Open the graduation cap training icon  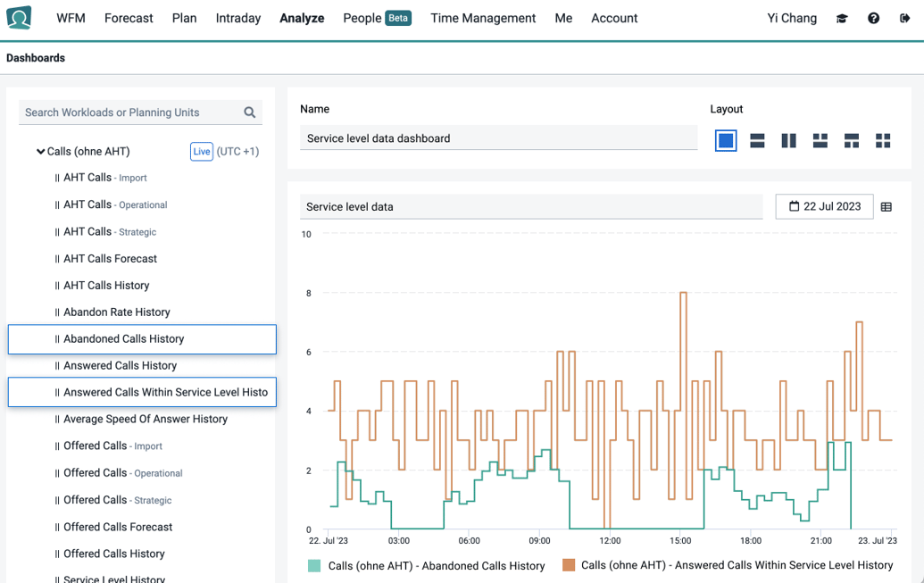842,18
